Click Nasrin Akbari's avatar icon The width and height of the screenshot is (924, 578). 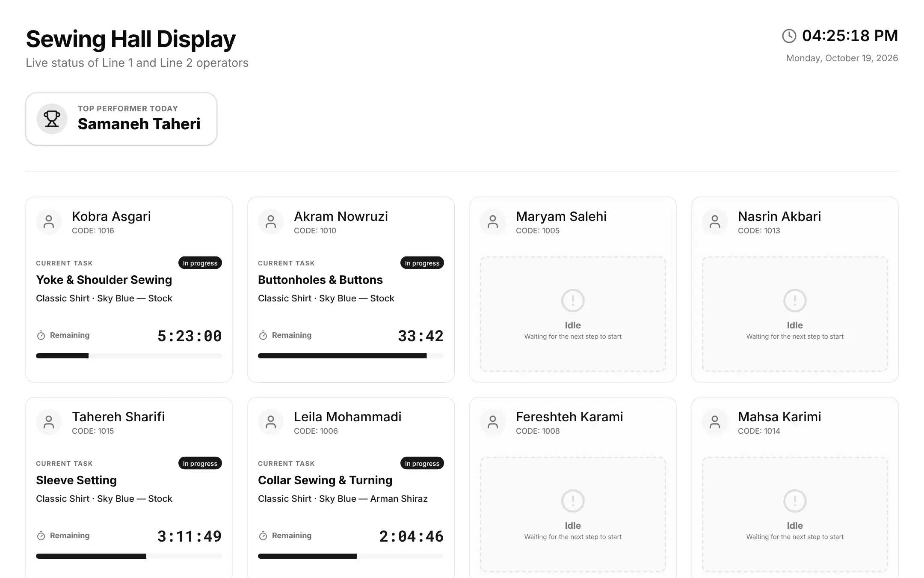pos(715,222)
